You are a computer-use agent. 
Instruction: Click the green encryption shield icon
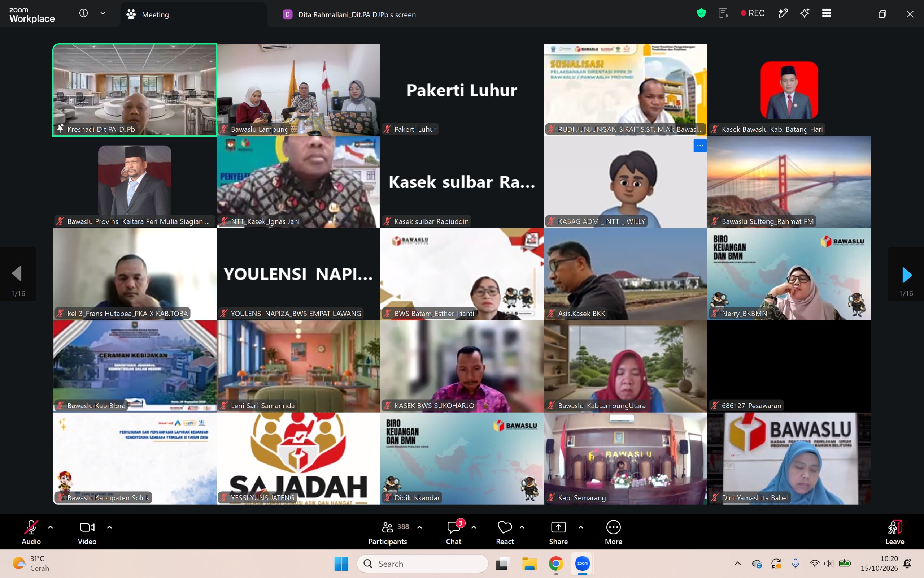click(x=701, y=13)
